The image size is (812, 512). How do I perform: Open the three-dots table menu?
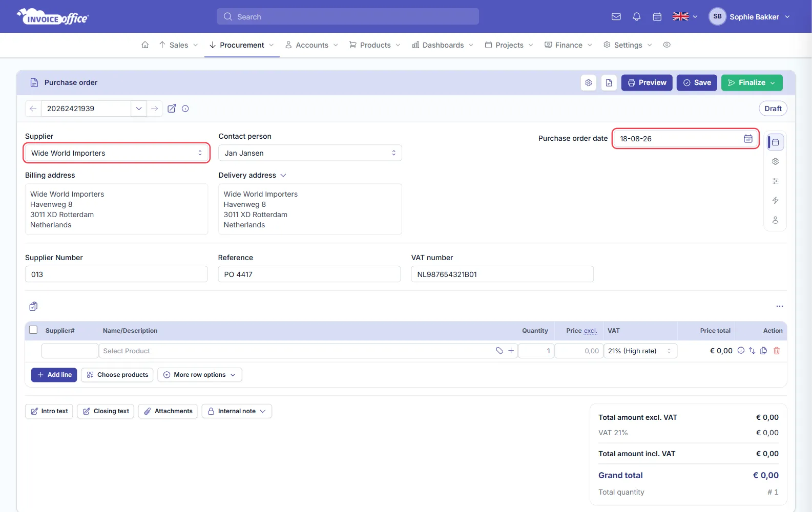point(780,306)
